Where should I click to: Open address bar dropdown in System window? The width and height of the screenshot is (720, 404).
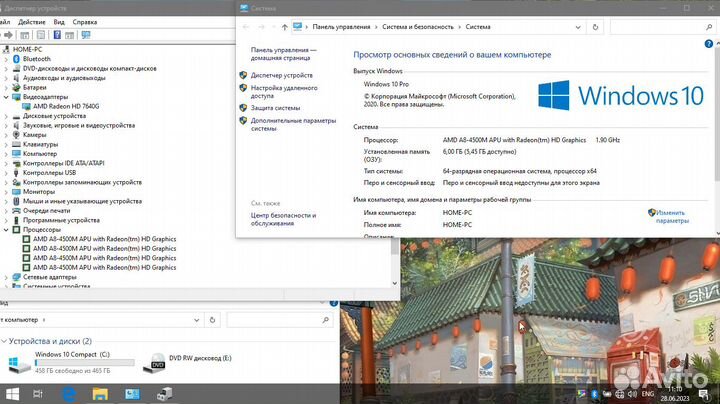578,27
